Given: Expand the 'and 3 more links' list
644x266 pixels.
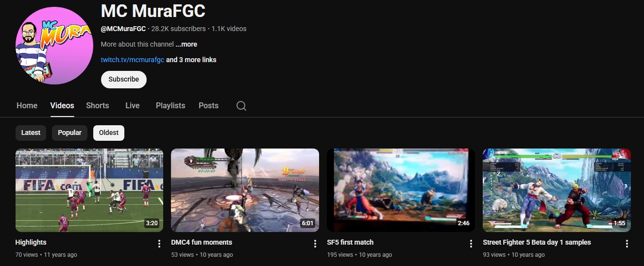Looking at the screenshot, I should [191, 60].
